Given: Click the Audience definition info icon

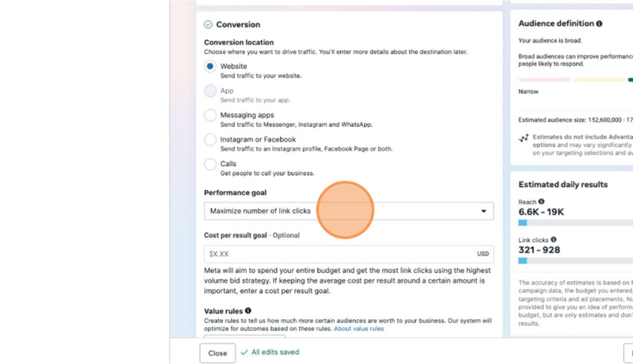Looking at the screenshot, I should click(x=599, y=23).
